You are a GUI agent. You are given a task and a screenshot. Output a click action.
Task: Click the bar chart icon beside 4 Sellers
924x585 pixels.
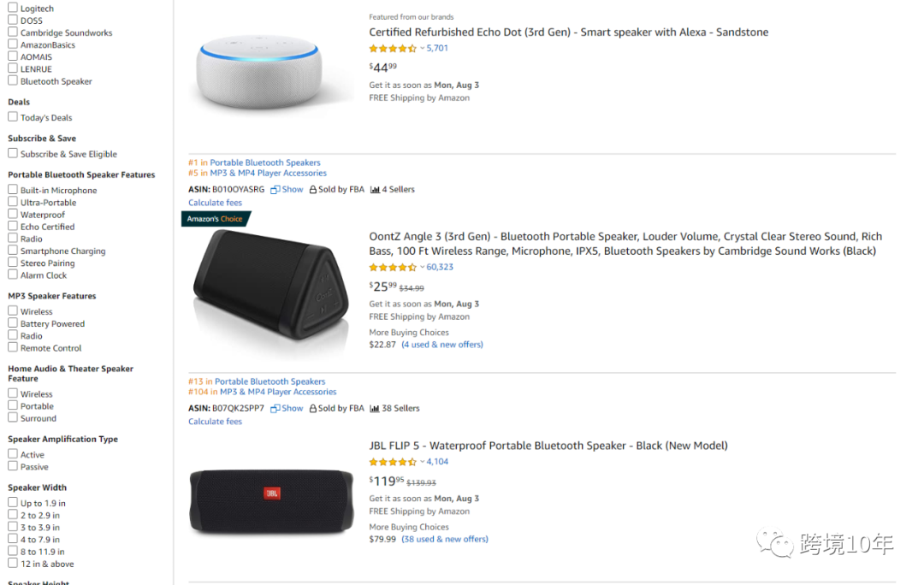(375, 190)
